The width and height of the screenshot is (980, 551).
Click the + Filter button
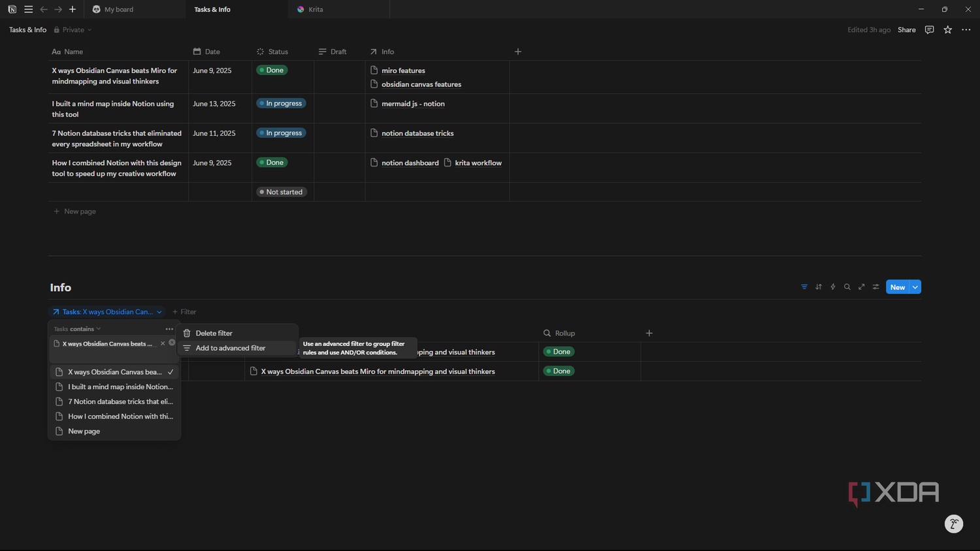click(184, 312)
